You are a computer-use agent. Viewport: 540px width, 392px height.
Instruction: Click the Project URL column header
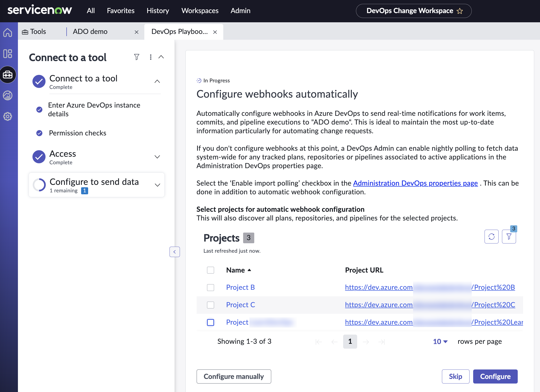(x=364, y=270)
